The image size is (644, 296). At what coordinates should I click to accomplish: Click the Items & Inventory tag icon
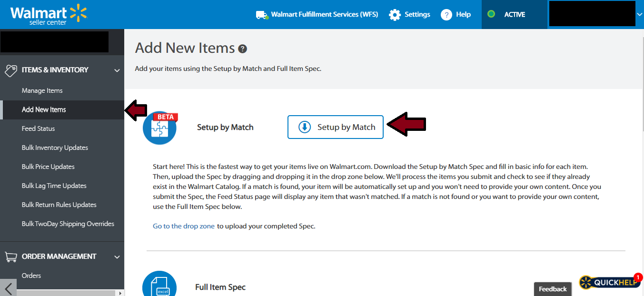(10, 70)
